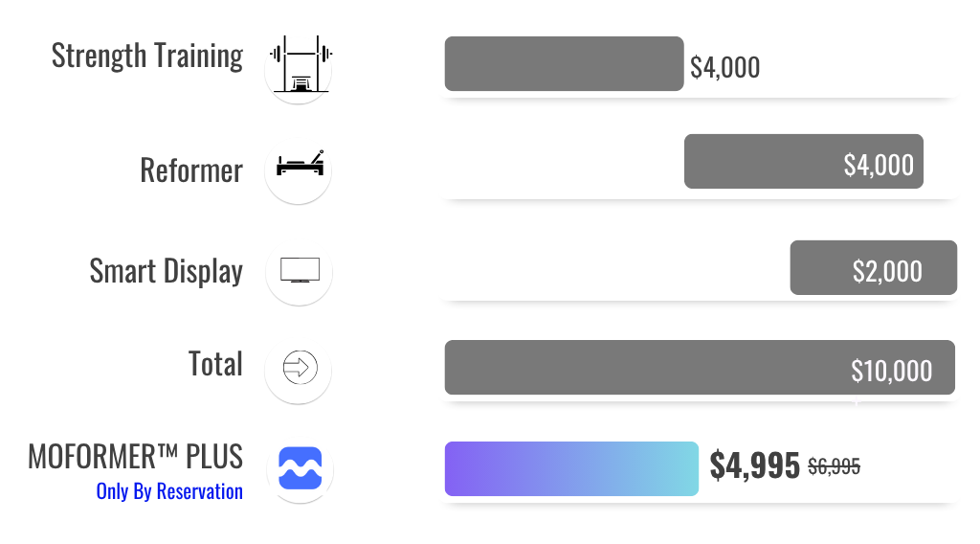
Task: Click the gray Strength Training $4,000 bar
Action: coord(564,64)
